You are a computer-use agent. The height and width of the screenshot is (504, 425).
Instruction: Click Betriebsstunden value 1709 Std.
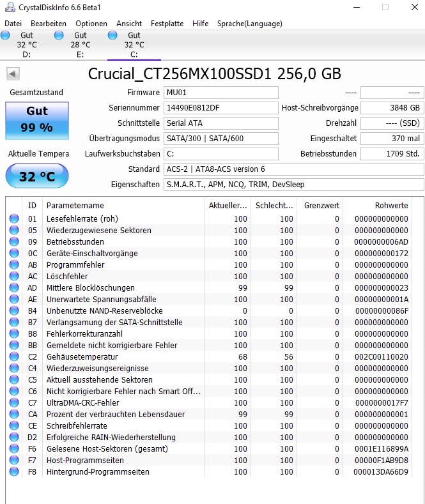(x=392, y=154)
